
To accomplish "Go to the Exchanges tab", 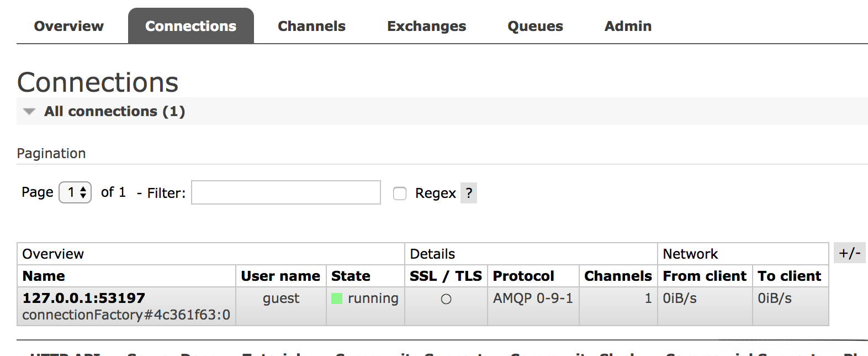I will pos(426,26).
